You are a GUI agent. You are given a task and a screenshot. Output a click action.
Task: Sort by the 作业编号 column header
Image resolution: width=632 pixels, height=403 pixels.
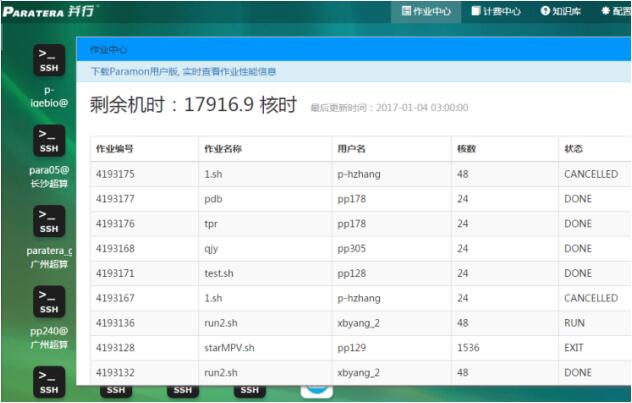point(115,149)
